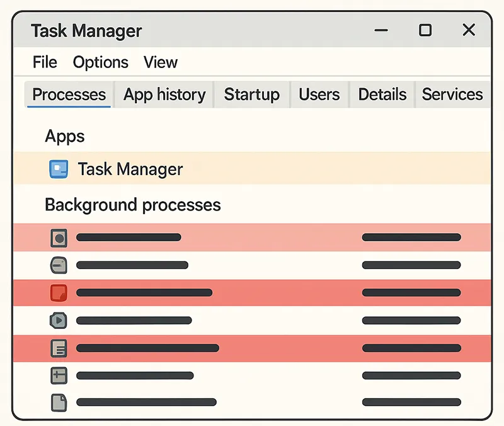Open the View menu
This screenshot has width=504, height=426.
click(x=161, y=62)
